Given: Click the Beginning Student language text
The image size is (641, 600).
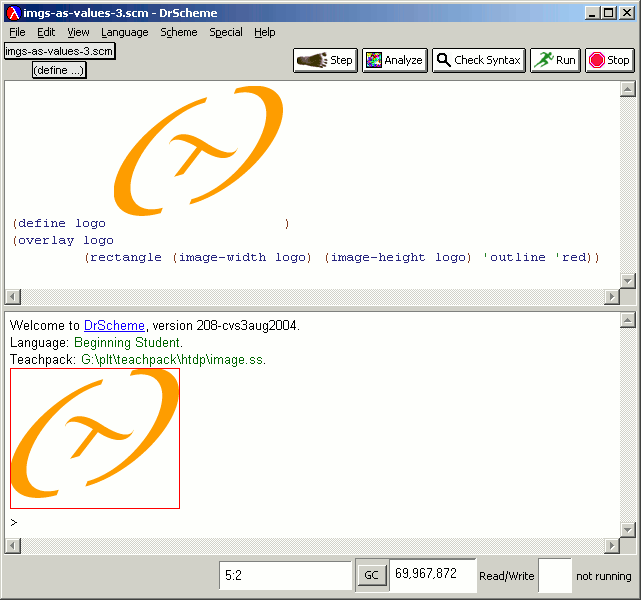Looking at the screenshot, I should [128, 343].
